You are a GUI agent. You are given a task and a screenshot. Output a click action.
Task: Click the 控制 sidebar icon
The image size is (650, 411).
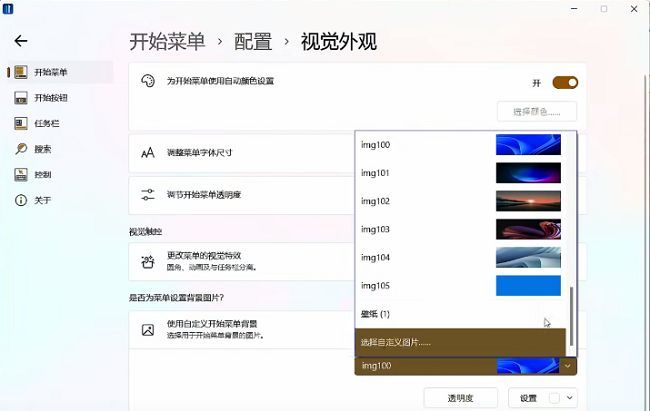(x=21, y=175)
